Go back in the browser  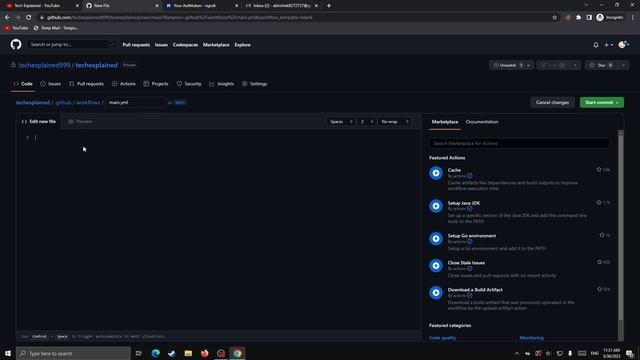(7, 18)
